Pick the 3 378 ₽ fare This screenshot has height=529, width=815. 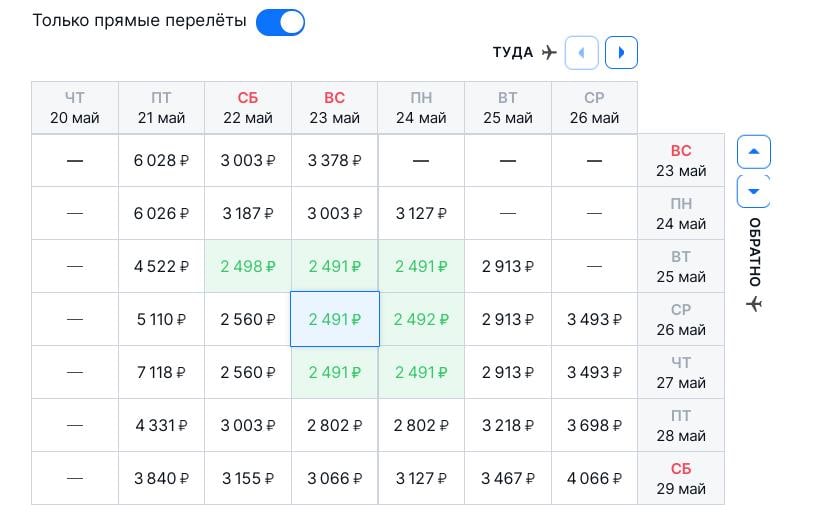pyautogui.click(x=335, y=161)
